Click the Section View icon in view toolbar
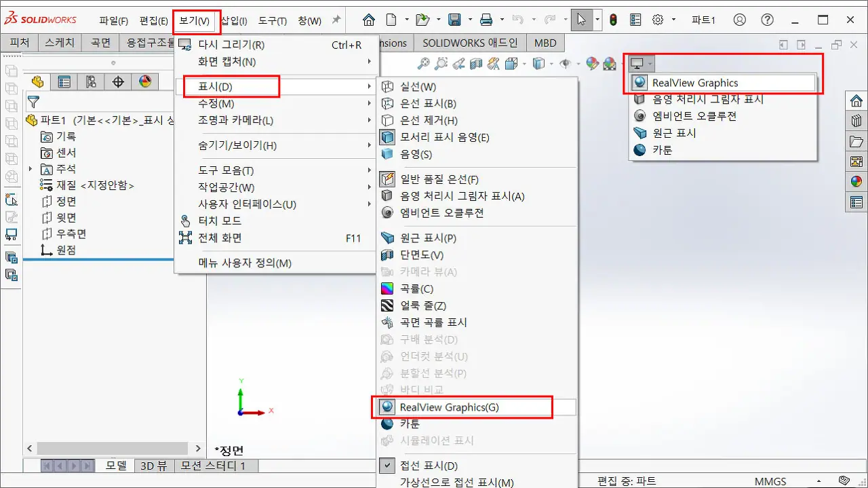The width and height of the screenshot is (868, 488). click(x=476, y=64)
